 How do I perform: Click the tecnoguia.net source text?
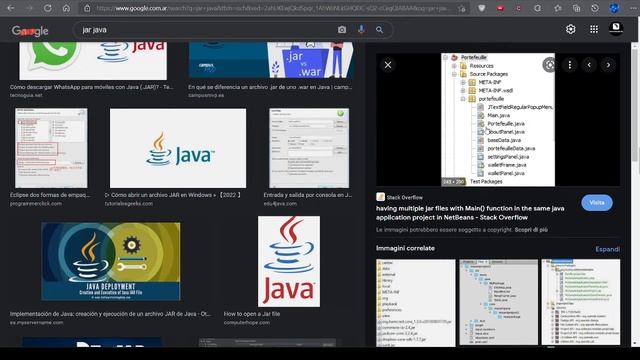(x=26, y=95)
